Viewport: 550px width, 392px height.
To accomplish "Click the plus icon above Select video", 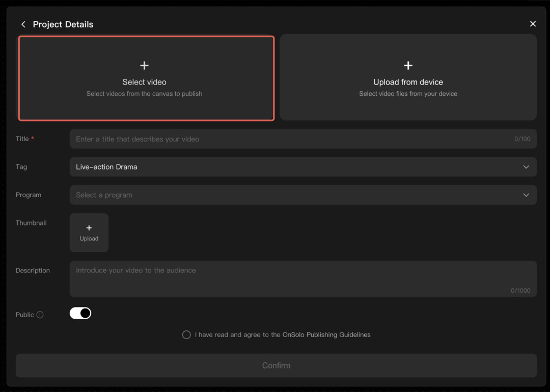I will click(x=144, y=66).
